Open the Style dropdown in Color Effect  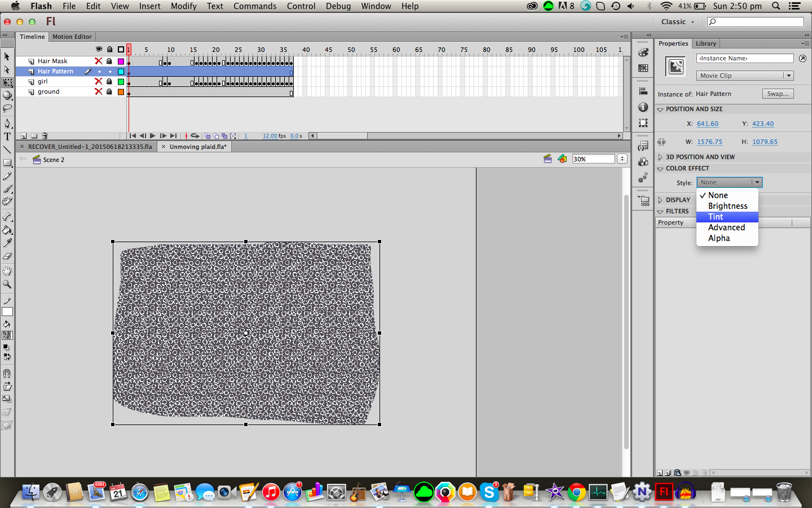coord(730,182)
